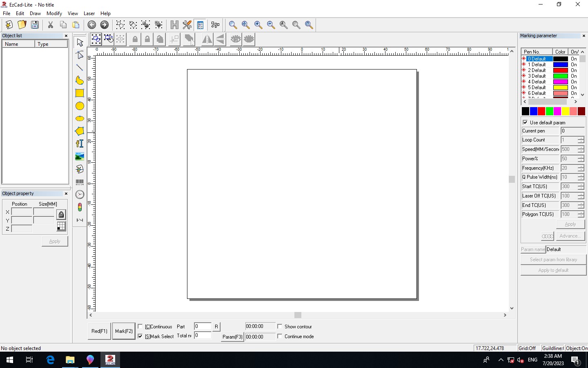
Task: Select the pick arrow tool
Action: 80,42
